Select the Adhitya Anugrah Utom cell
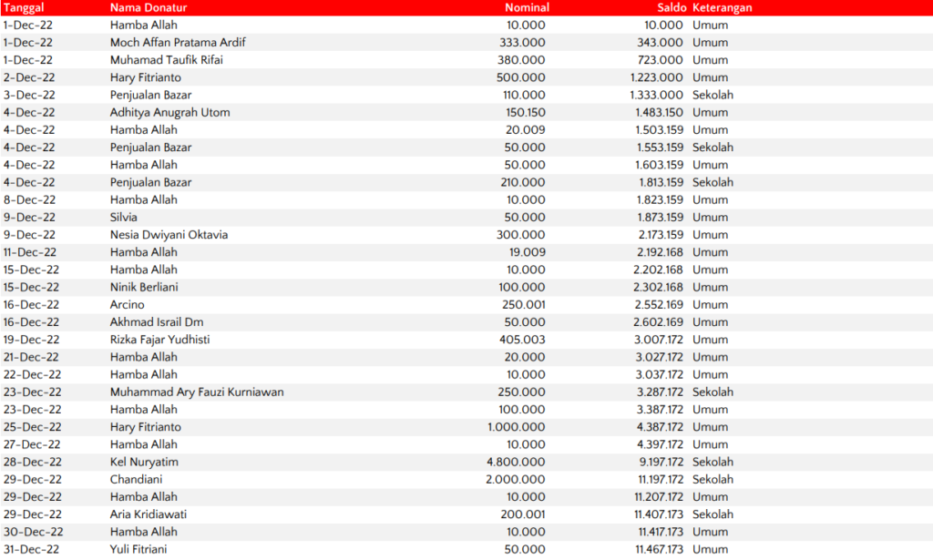Screen dimensions: 933x560 pos(169,113)
